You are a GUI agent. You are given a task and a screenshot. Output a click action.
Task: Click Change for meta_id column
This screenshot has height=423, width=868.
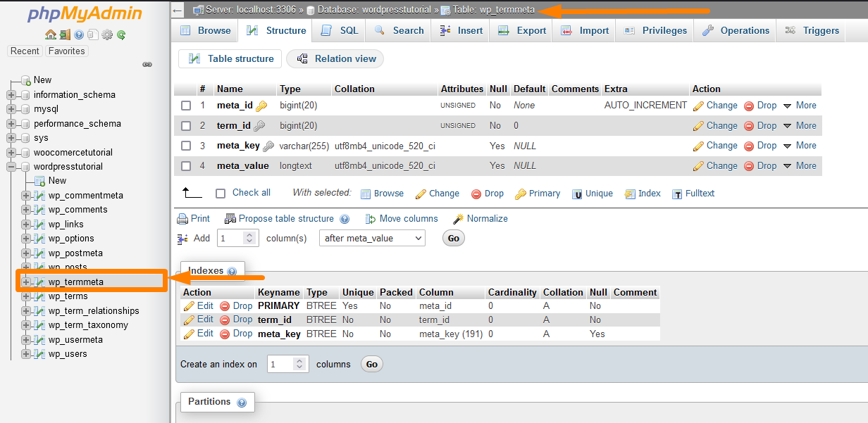[715, 106]
